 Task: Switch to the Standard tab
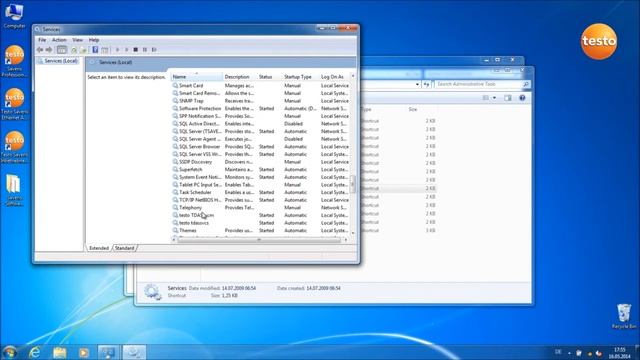[x=124, y=248]
